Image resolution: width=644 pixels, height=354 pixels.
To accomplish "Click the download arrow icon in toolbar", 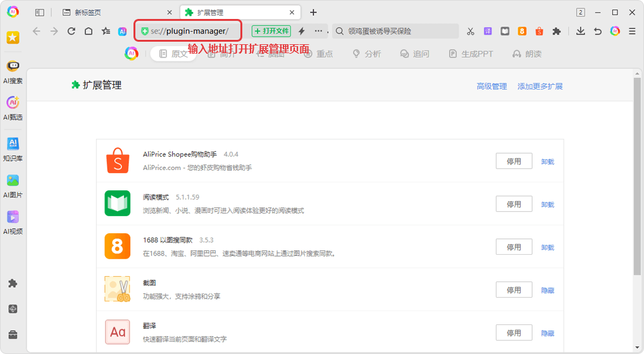I will point(581,31).
